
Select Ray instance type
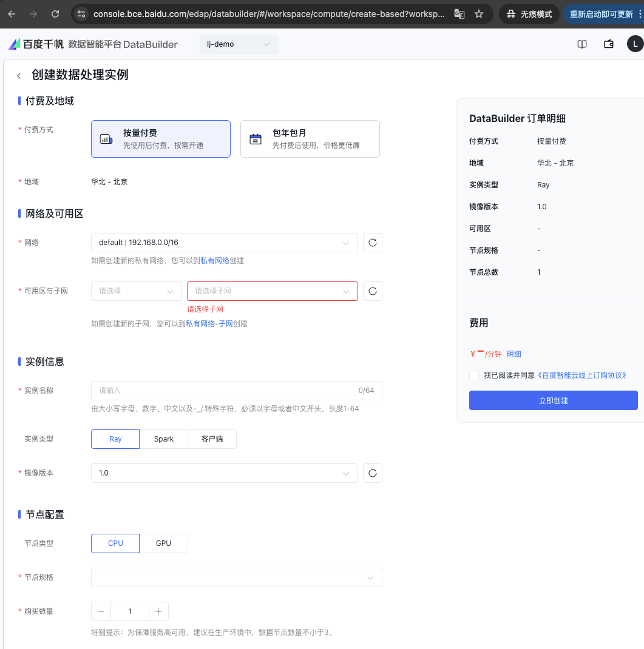pyautogui.click(x=115, y=439)
